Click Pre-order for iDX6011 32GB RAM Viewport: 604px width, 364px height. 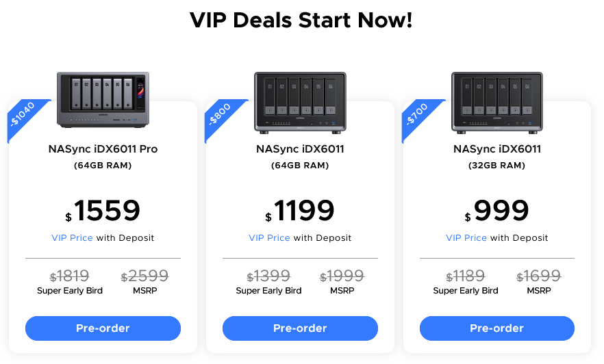(x=497, y=328)
